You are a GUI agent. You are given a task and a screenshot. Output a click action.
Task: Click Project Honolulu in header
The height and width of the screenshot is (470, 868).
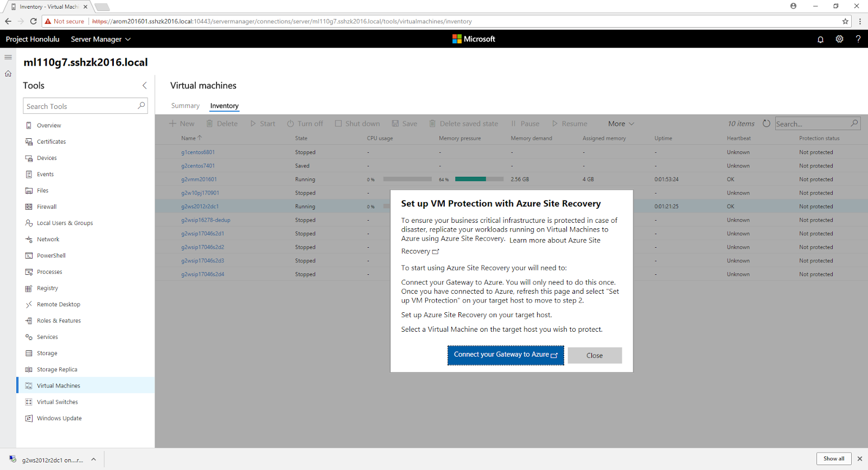(x=33, y=39)
